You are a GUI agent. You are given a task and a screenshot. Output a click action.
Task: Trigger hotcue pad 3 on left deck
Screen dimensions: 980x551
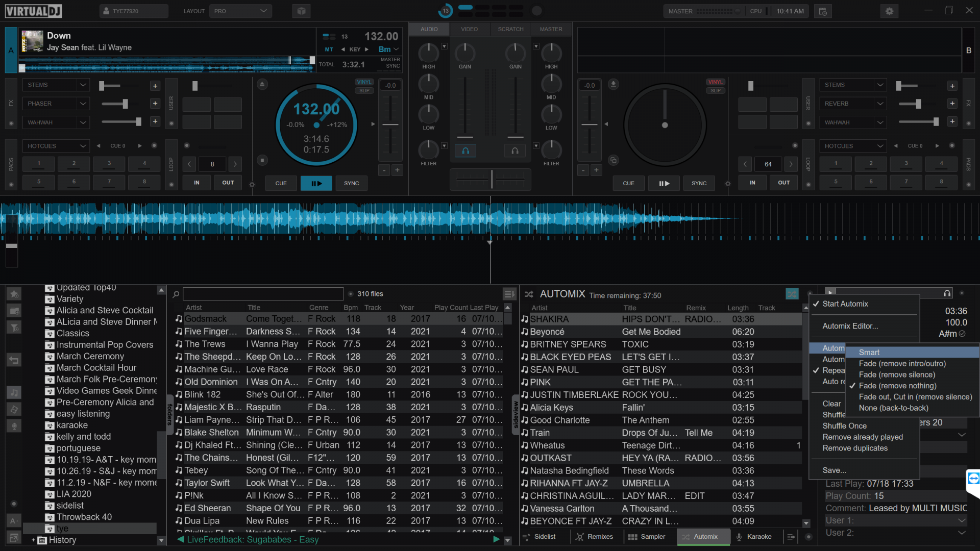(x=109, y=164)
